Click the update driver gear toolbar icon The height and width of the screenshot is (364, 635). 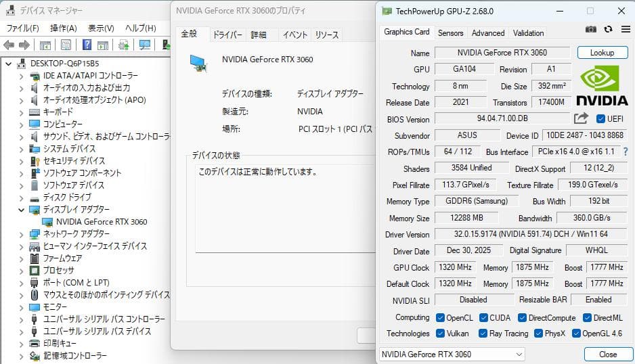click(123, 45)
